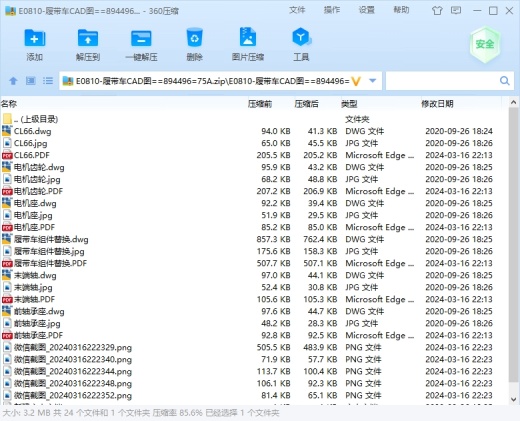Click the V logo icon in the path bar

[x=356, y=81]
